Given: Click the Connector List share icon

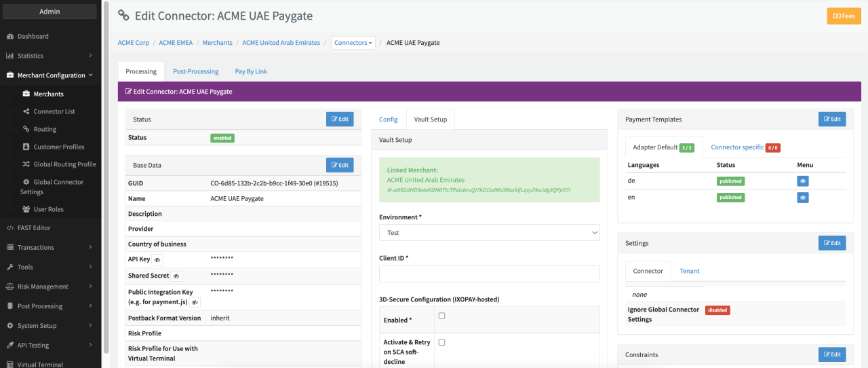Looking at the screenshot, I should 26,111.
